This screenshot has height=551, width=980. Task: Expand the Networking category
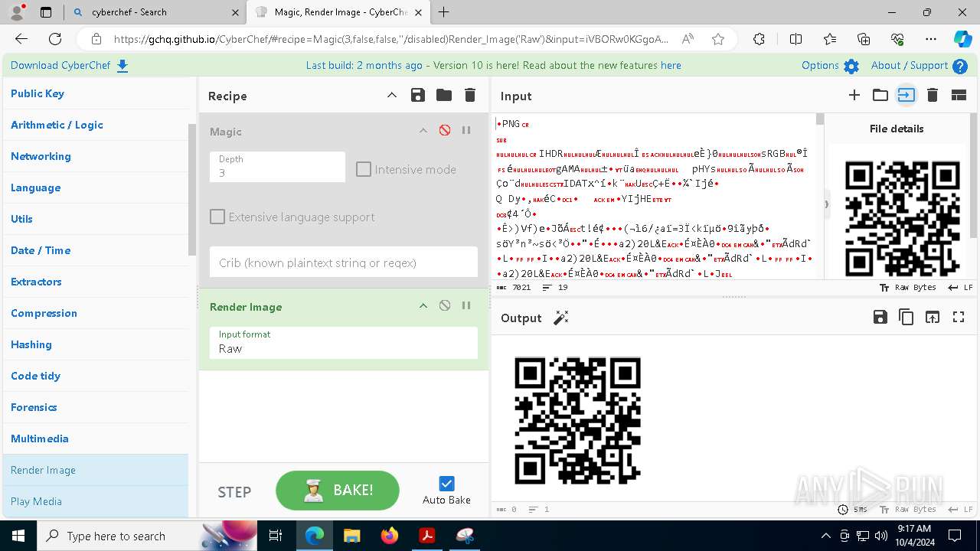tap(96, 156)
